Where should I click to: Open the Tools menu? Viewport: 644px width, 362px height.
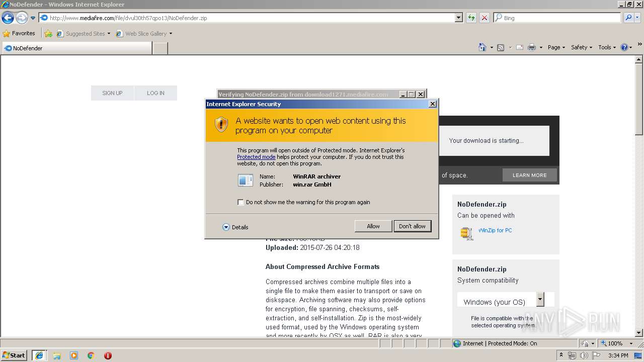point(607,47)
